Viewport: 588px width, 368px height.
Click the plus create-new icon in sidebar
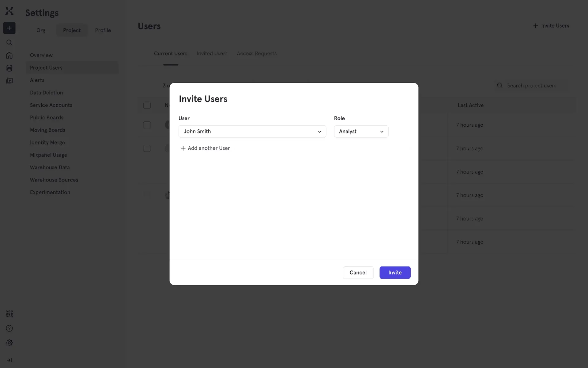[9, 28]
